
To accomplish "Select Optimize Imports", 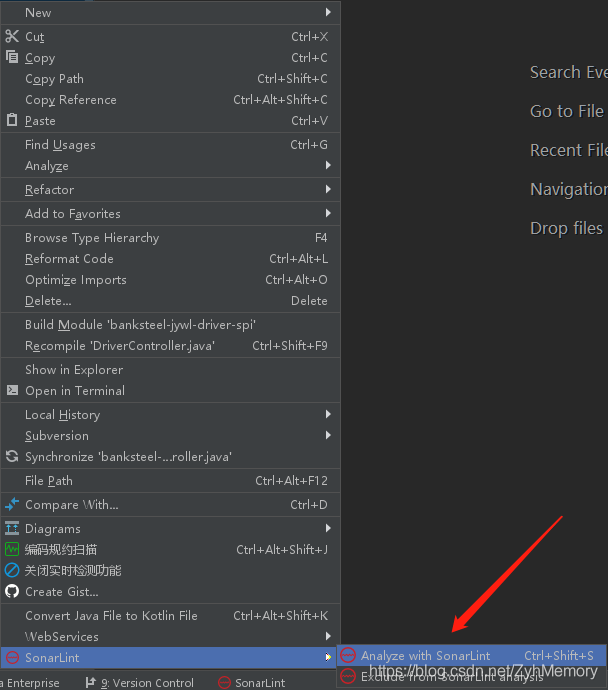I will tap(171, 280).
